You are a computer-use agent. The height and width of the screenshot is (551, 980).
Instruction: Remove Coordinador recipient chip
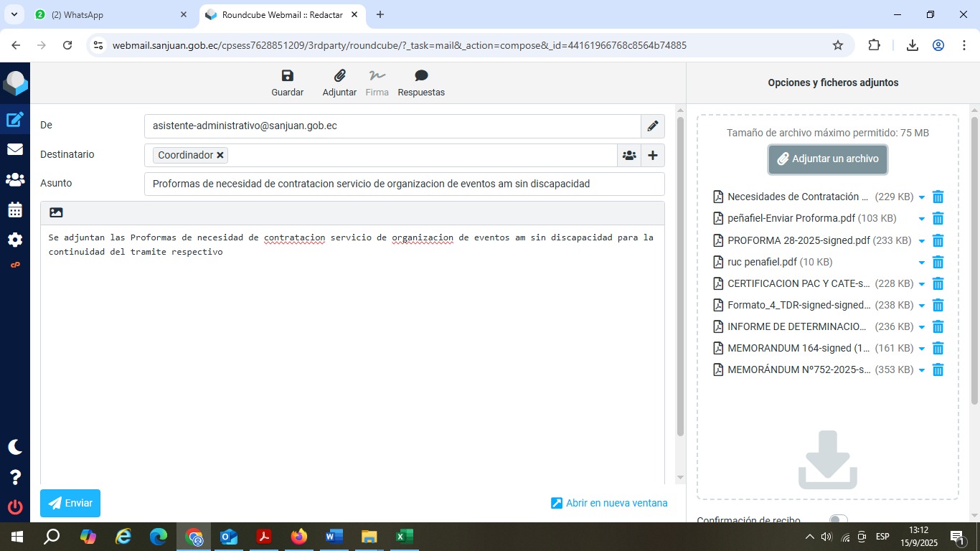[x=220, y=155]
